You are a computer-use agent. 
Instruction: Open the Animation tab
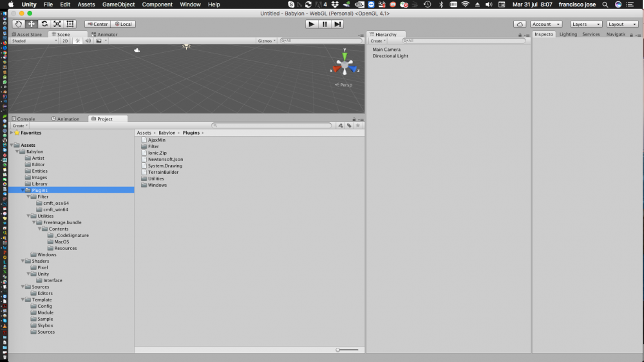[x=66, y=119]
